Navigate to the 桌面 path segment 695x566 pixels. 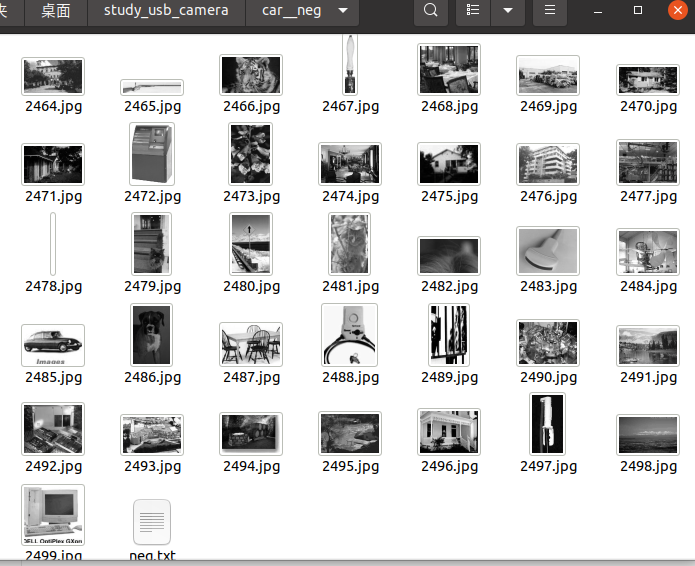click(56, 11)
